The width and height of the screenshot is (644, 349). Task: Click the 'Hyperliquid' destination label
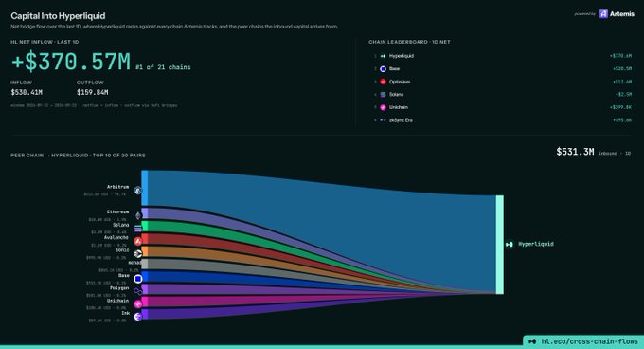536,244
